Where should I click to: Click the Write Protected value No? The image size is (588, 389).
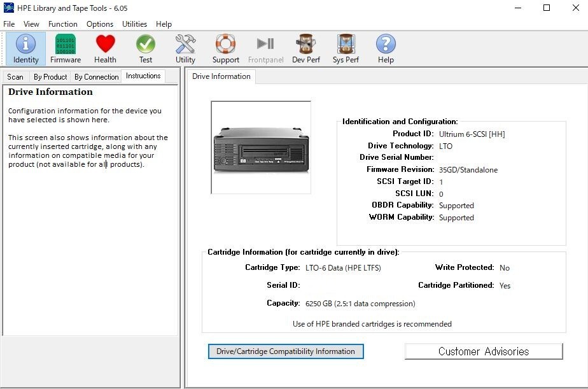[505, 268]
